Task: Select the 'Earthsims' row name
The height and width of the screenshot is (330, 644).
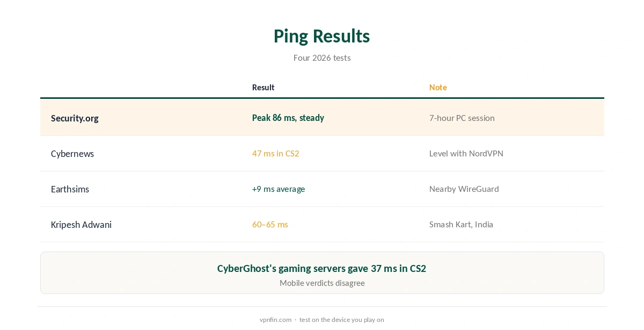Action: [x=70, y=189]
